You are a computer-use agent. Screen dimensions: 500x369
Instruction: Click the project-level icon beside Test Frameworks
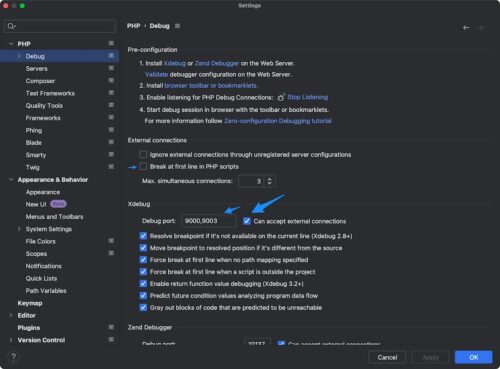coord(111,93)
